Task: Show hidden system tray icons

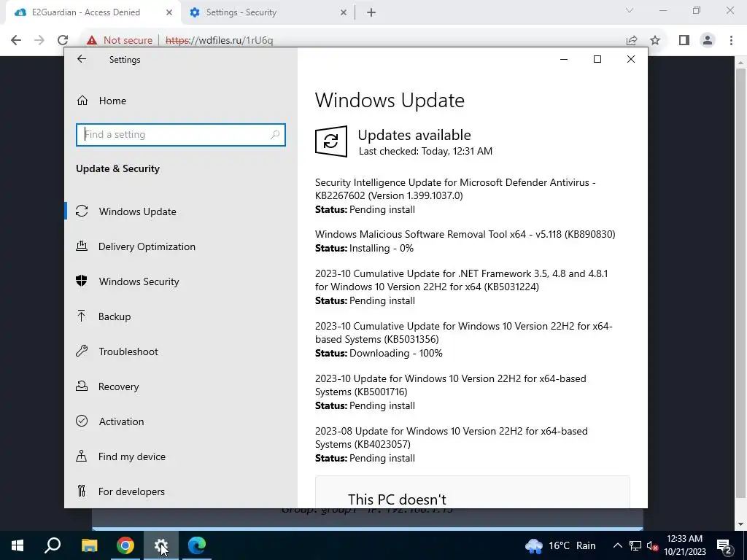Action: (617, 545)
